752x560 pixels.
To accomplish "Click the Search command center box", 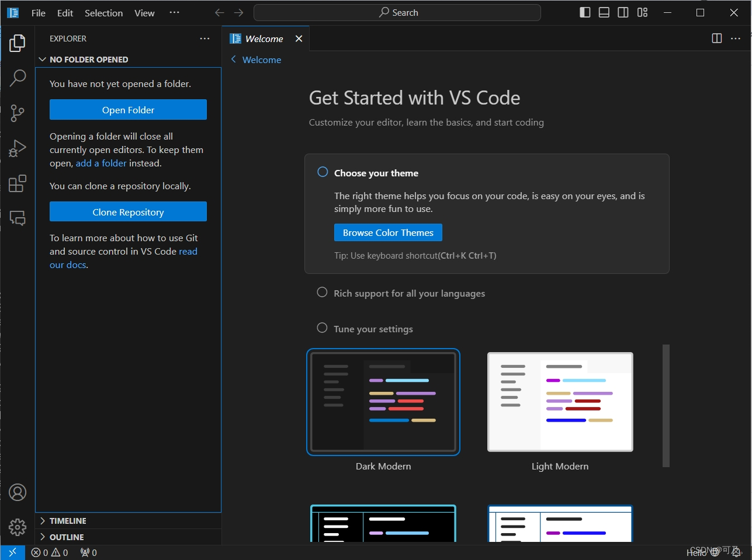I will coord(397,12).
